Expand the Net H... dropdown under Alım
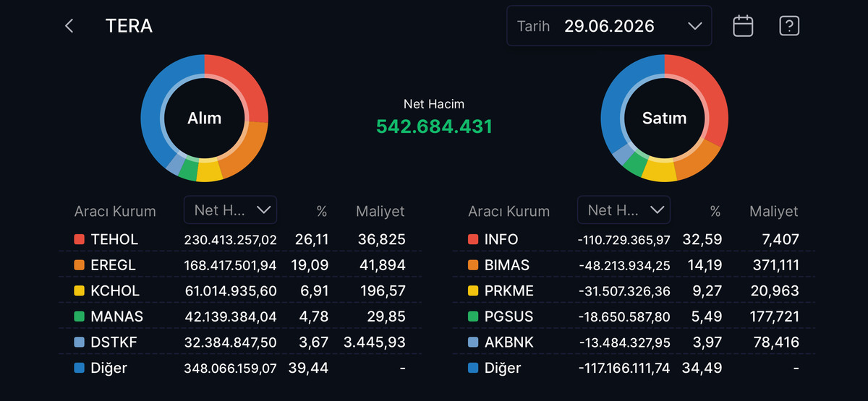This screenshot has height=401, width=868. click(230, 210)
